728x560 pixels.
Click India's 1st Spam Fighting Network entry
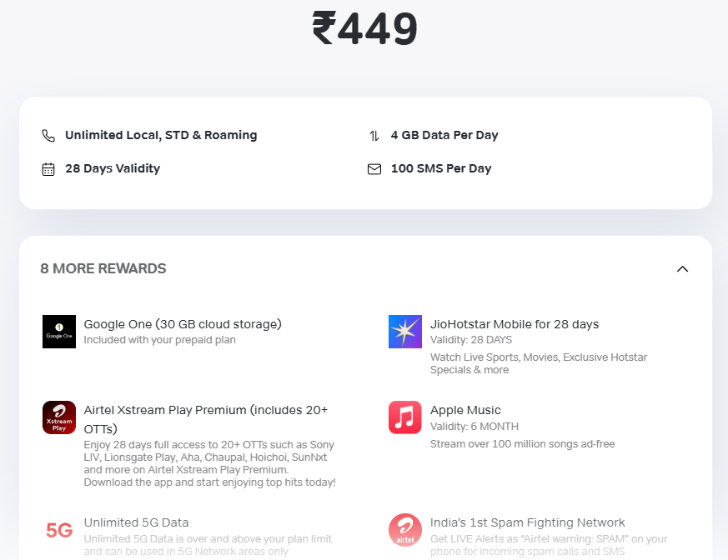tap(528, 522)
